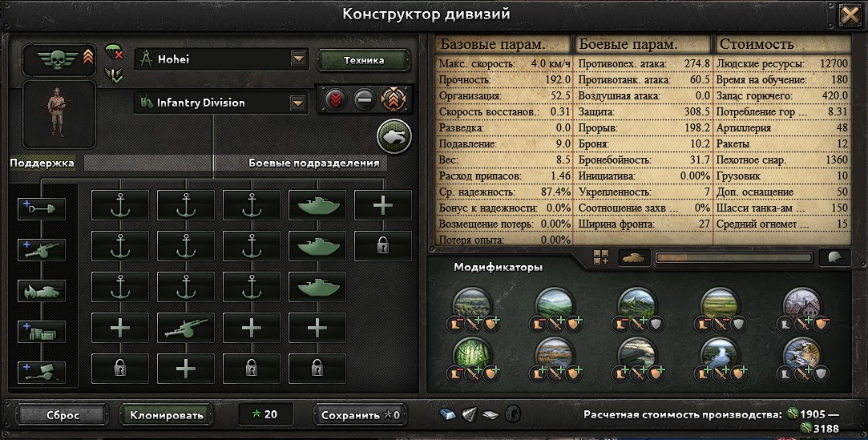Click the progress bar below stats
The image size is (868, 440).
[733, 258]
